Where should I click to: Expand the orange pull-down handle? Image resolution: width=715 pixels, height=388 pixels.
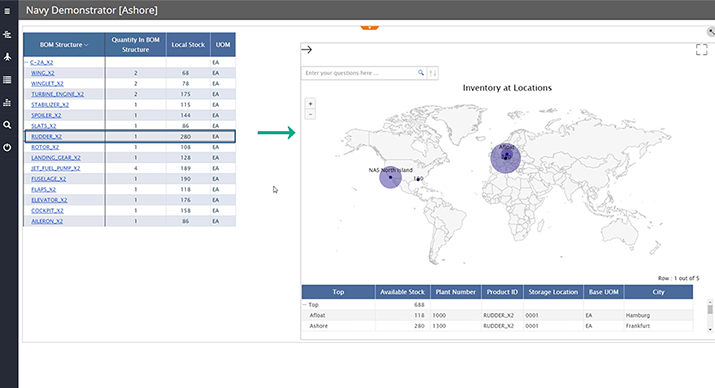[x=369, y=27]
